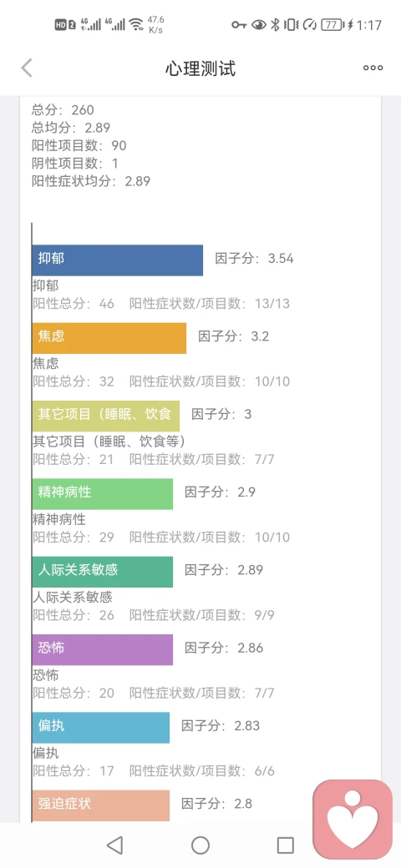Select the blue 抑郁 factor bar
401x868 pixels.
point(118,260)
